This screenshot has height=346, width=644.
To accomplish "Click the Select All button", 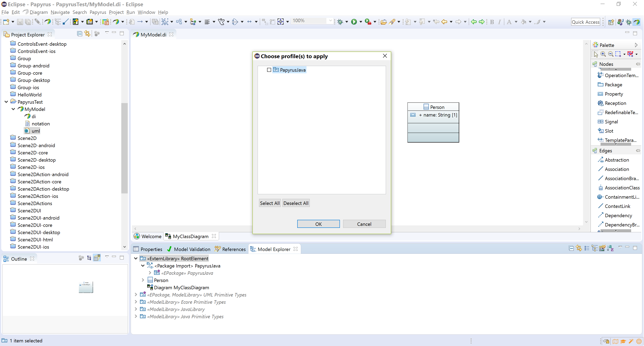I will click(x=270, y=203).
